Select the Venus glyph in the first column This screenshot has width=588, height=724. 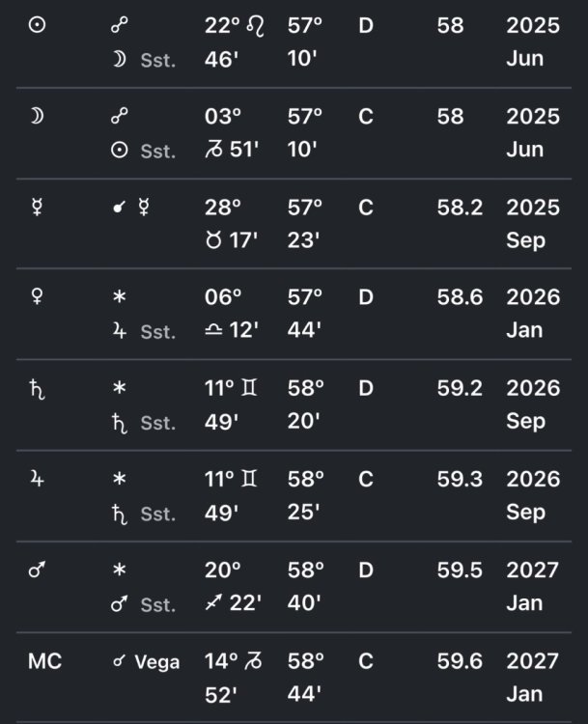(37, 297)
